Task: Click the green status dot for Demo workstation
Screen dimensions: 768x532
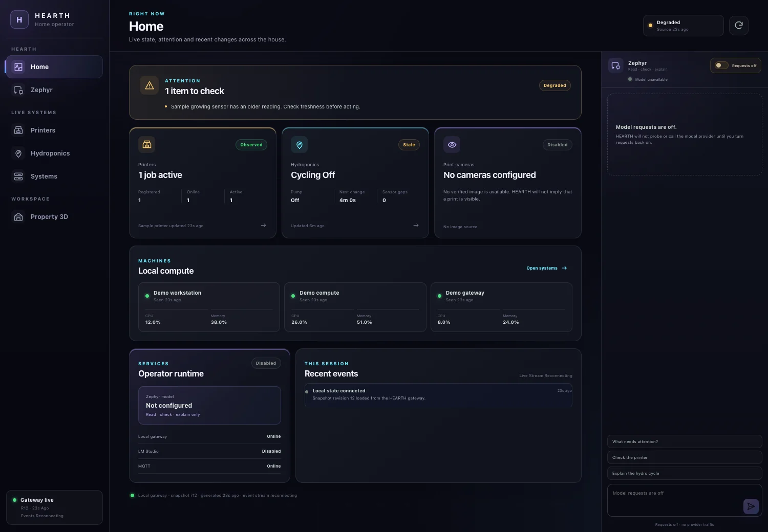Action: click(x=147, y=296)
